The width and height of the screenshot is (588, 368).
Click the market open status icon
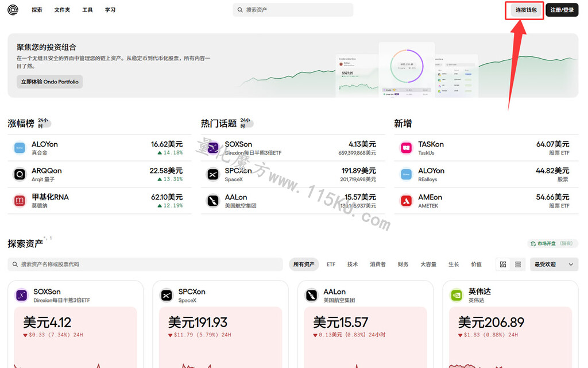(533, 243)
